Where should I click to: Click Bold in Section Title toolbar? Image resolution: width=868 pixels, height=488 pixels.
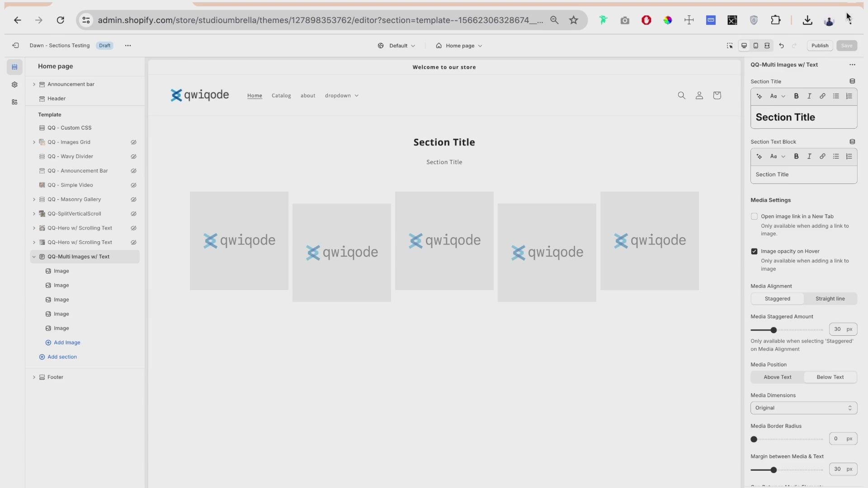click(796, 96)
